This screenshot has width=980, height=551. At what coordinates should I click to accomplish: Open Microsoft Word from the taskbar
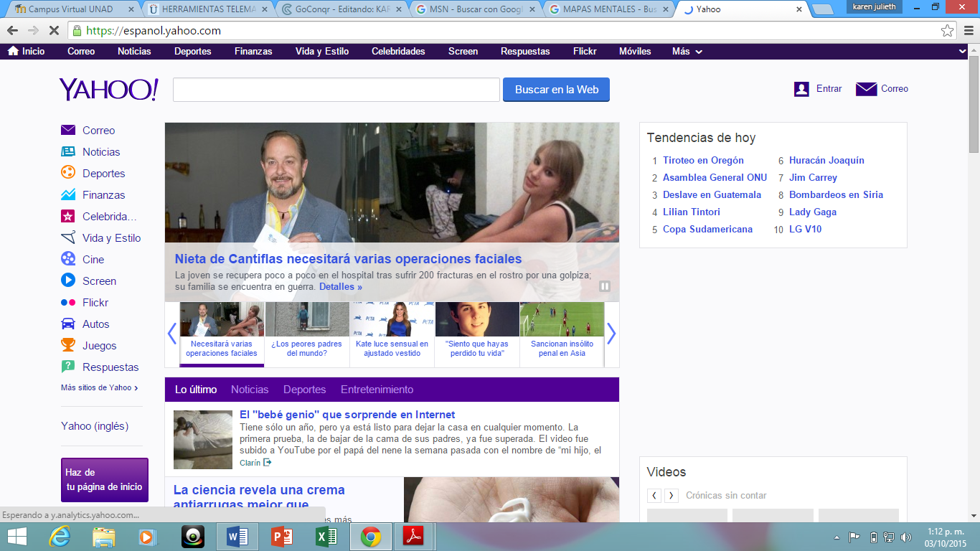[237, 536]
